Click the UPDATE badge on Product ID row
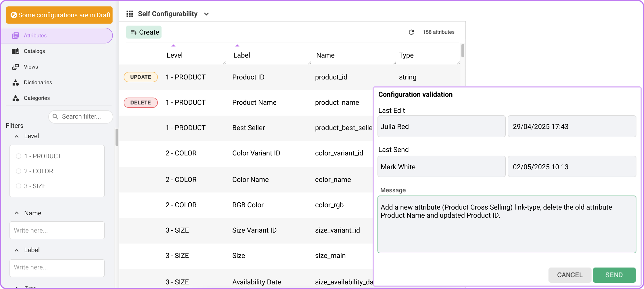Screen dimensions: 644x289 pyautogui.click(x=141, y=77)
